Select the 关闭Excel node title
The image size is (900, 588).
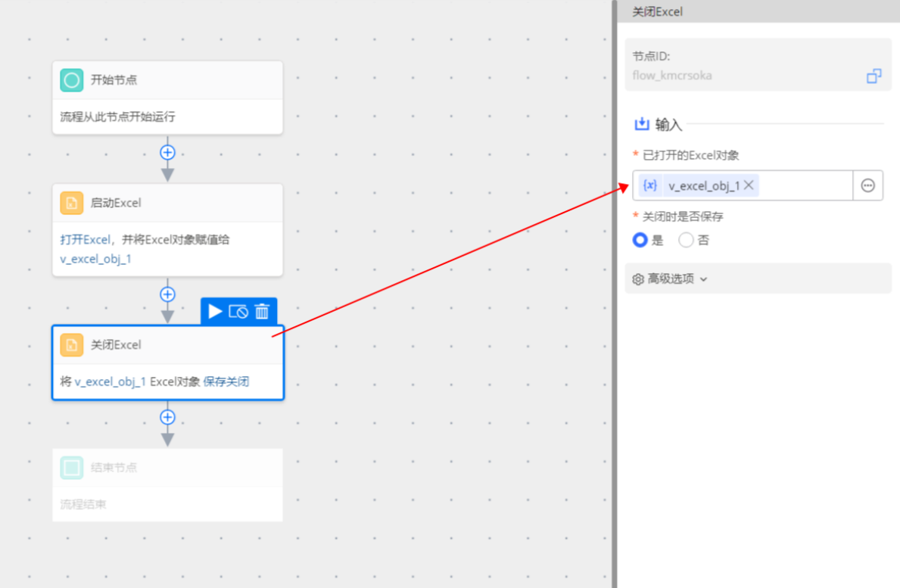116,345
